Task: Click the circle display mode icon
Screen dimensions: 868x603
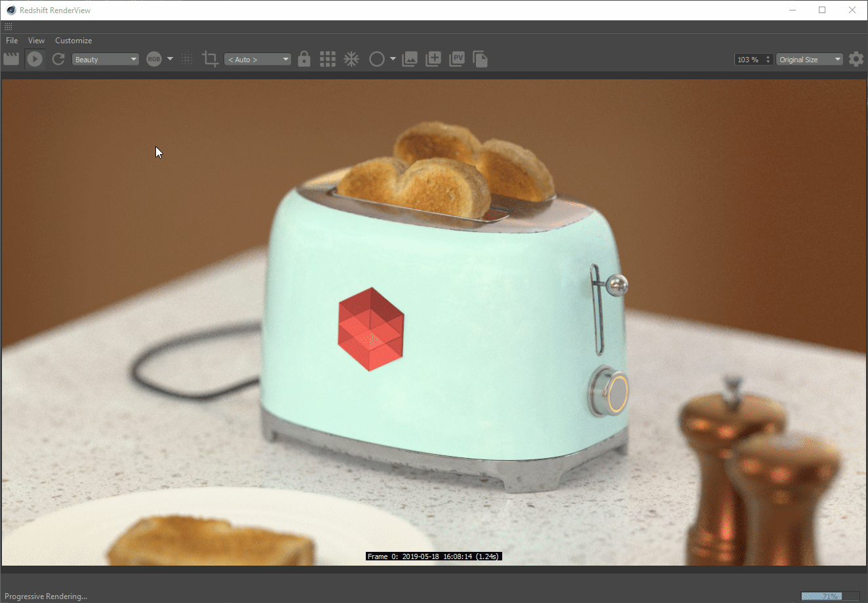Action: 377,59
